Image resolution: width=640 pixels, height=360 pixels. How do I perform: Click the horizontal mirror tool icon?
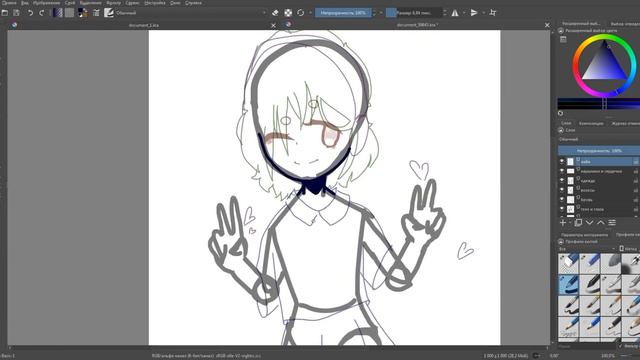455,13
